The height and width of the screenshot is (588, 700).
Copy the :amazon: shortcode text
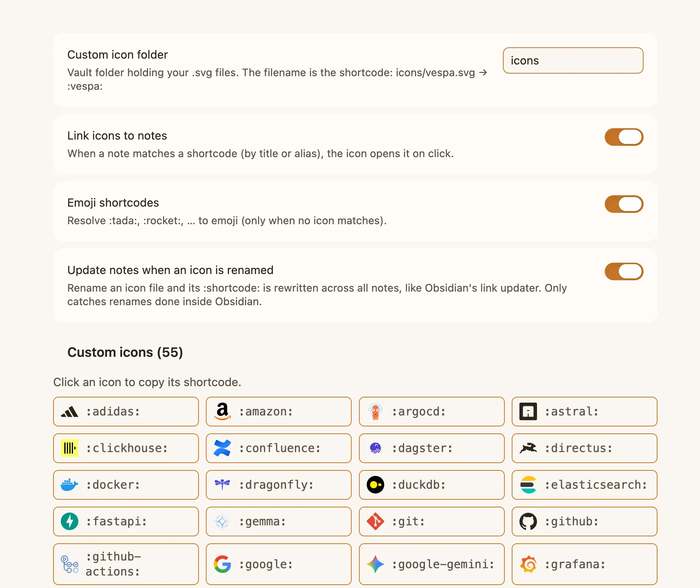pos(266,411)
